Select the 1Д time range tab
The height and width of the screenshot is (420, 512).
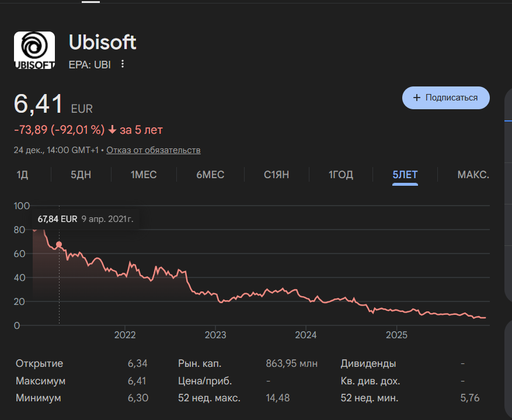(22, 175)
